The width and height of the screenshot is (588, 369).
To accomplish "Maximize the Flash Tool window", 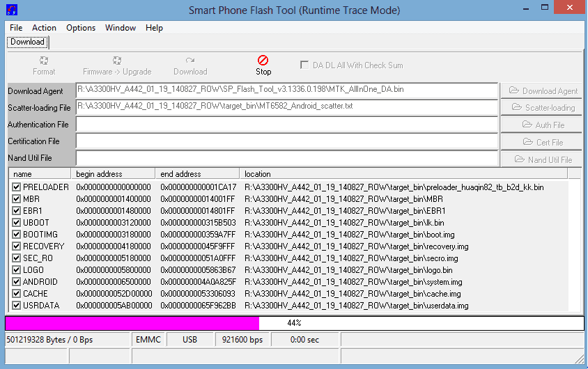I will tap(545, 8).
